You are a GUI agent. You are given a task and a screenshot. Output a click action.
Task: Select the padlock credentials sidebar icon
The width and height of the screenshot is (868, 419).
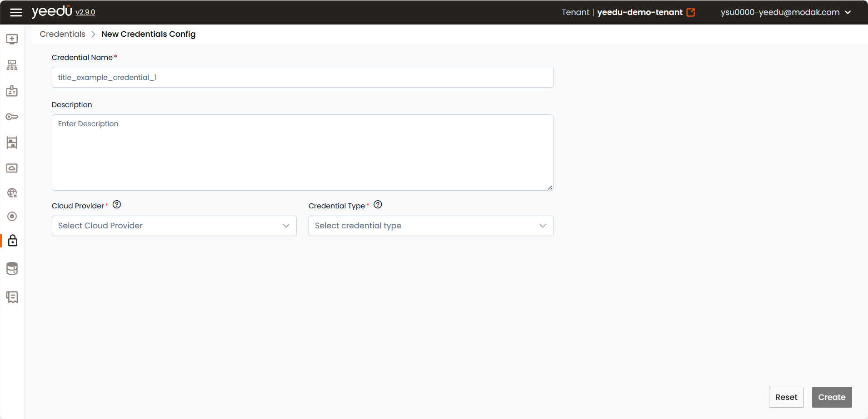(x=13, y=241)
